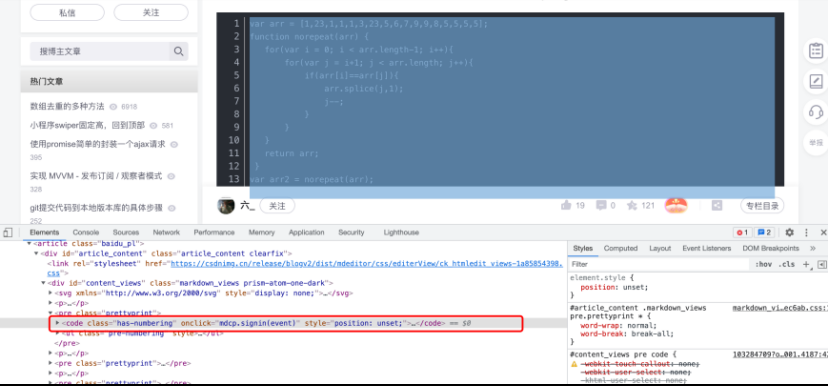The height and width of the screenshot is (386, 828).
Task: Open DevTools three-dot more options menu
Action: 806,232
